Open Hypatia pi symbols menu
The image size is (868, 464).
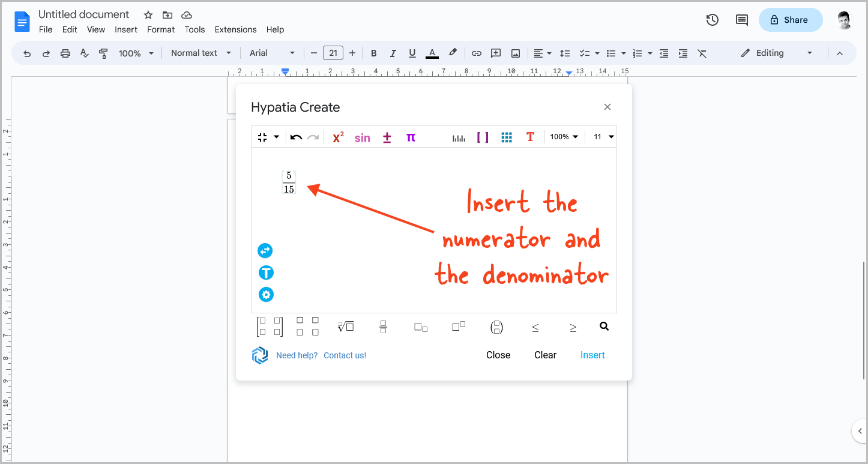[411, 137]
